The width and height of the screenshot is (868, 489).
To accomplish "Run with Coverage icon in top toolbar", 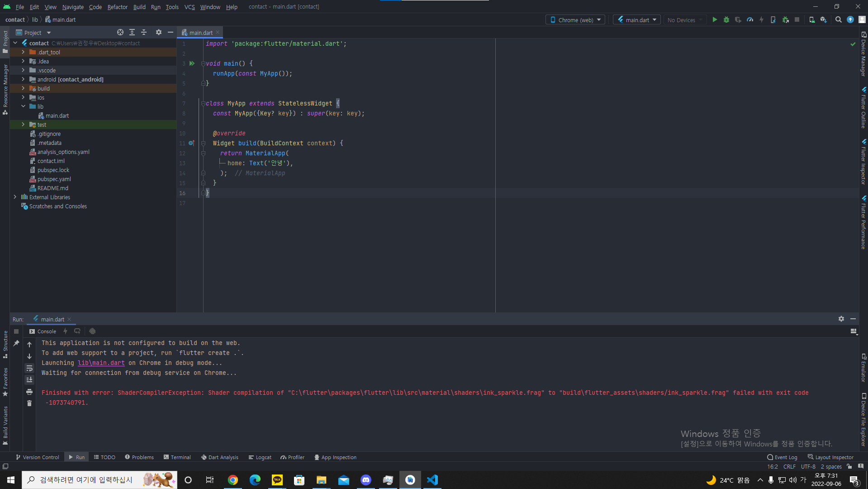I will point(738,20).
